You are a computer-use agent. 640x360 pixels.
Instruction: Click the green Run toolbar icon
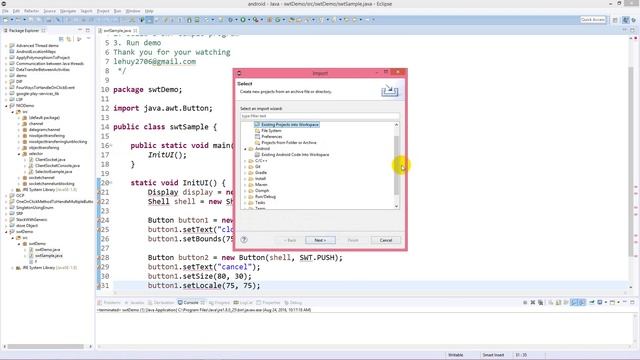coord(243,20)
